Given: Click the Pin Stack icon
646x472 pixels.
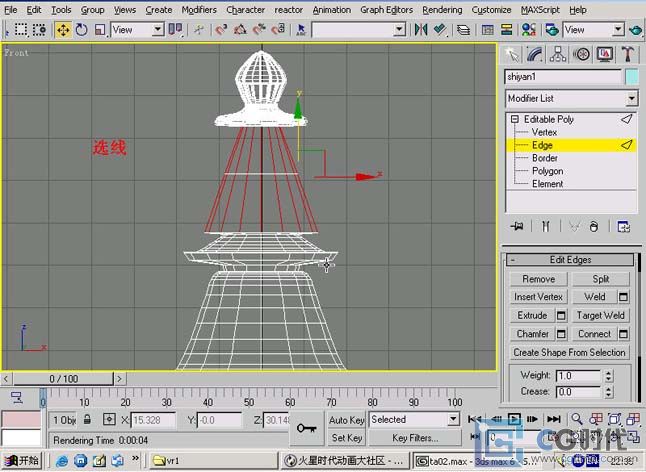Looking at the screenshot, I should tap(517, 226).
